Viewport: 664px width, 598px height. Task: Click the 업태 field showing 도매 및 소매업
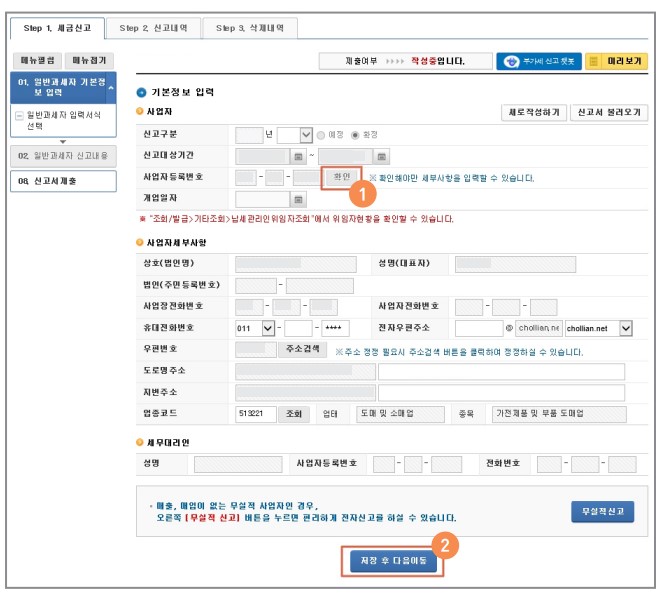401,414
